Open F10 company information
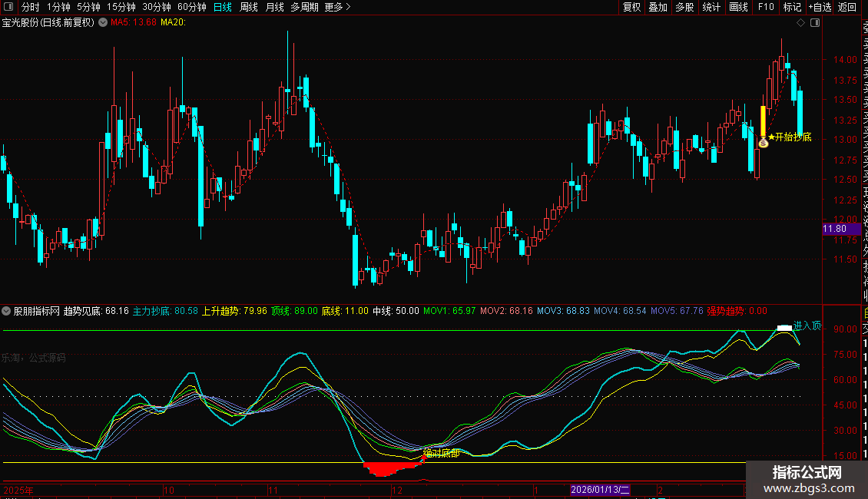 point(766,8)
